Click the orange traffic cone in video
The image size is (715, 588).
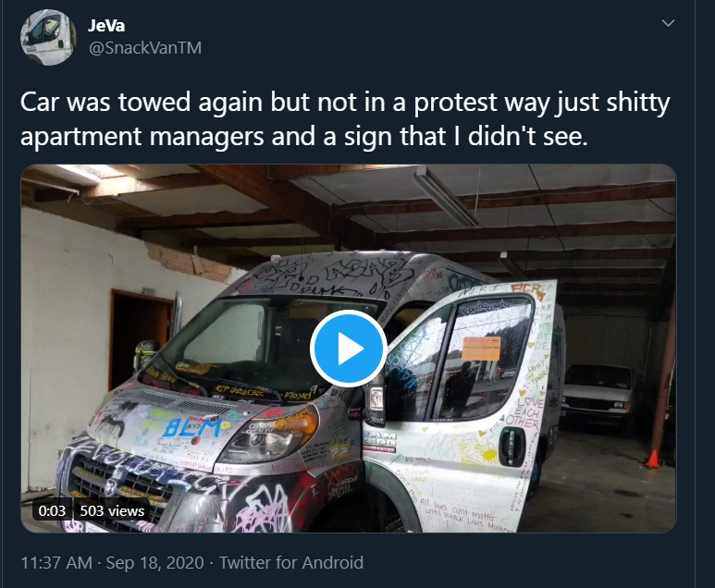click(x=653, y=458)
